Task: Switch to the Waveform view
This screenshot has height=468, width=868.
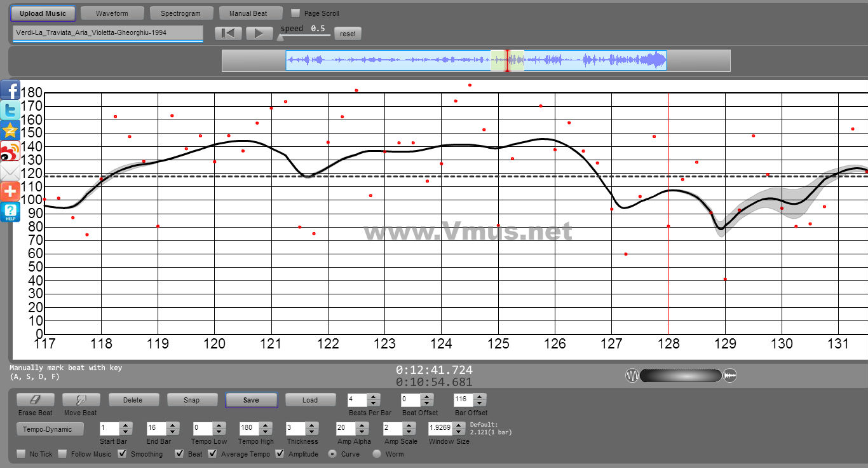Action: [x=112, y=13]
